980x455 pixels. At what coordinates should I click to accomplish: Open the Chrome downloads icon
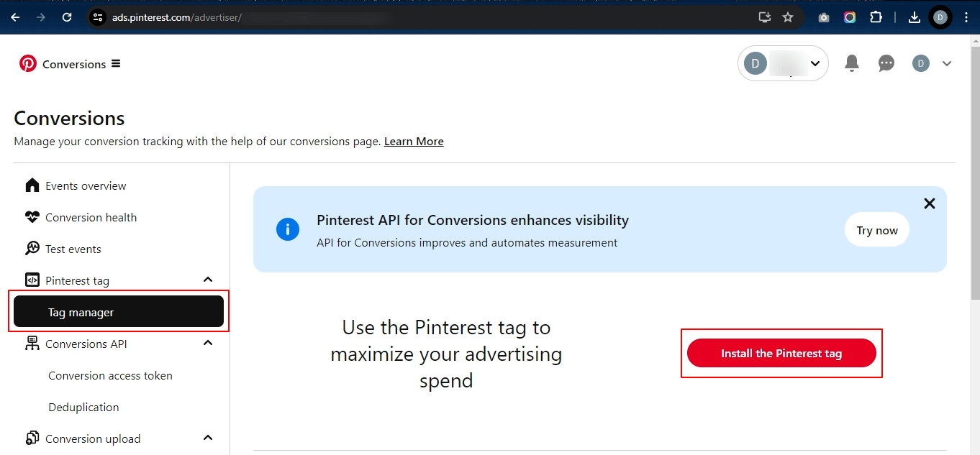point(915,17)
